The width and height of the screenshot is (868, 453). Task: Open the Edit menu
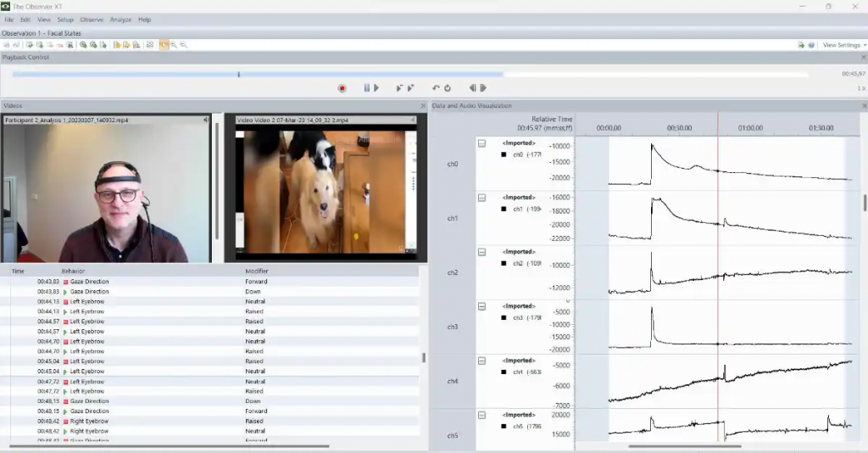click(25, 20)
